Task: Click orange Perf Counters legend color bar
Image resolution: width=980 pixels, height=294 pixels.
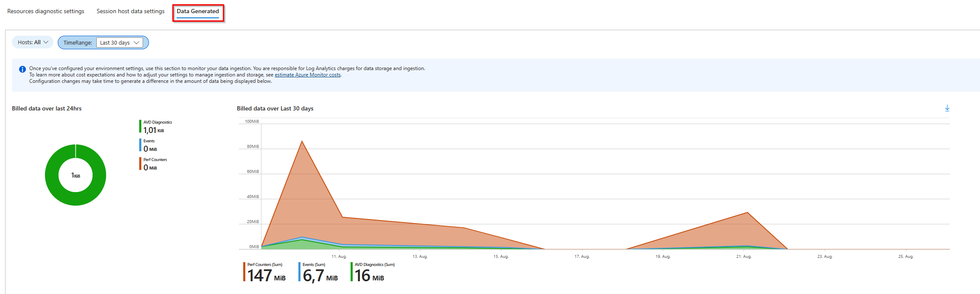Action: point(140,164)
